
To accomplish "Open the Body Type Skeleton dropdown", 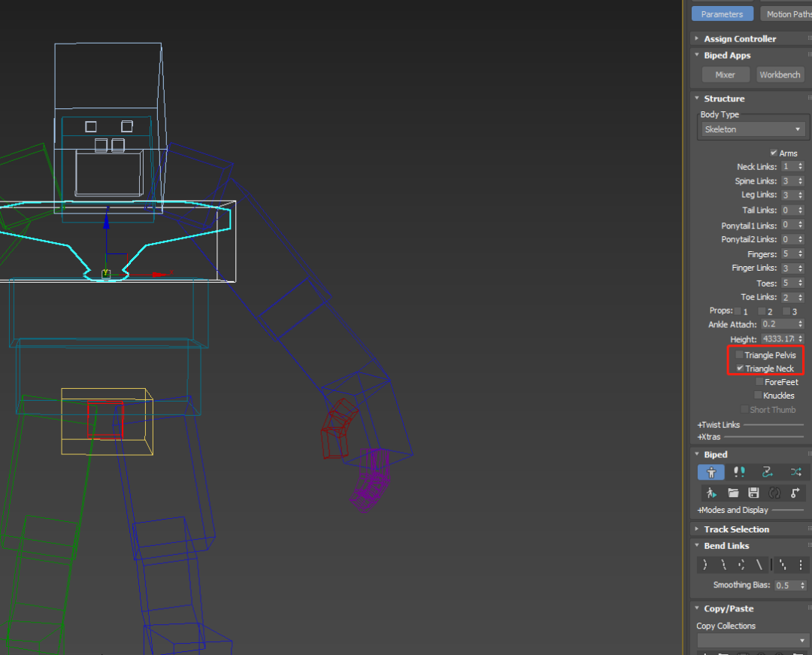I will pyautogui.click(x=753, y=129).
